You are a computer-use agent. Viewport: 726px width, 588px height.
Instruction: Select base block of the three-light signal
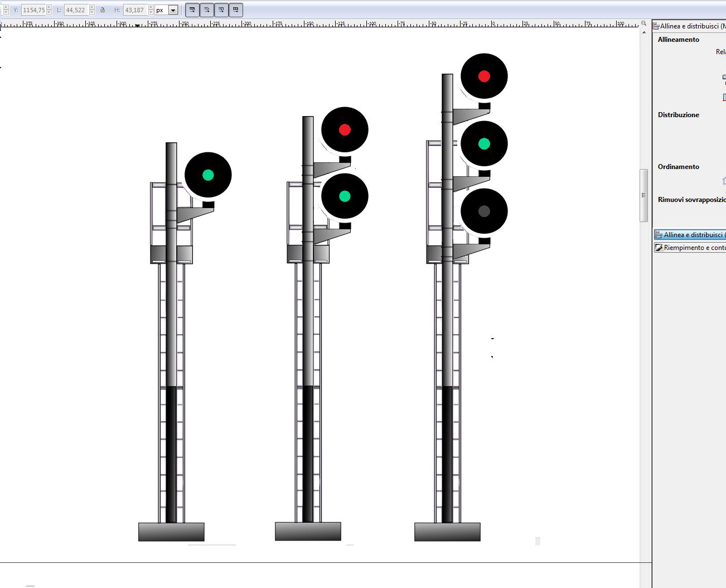point(447,532)
